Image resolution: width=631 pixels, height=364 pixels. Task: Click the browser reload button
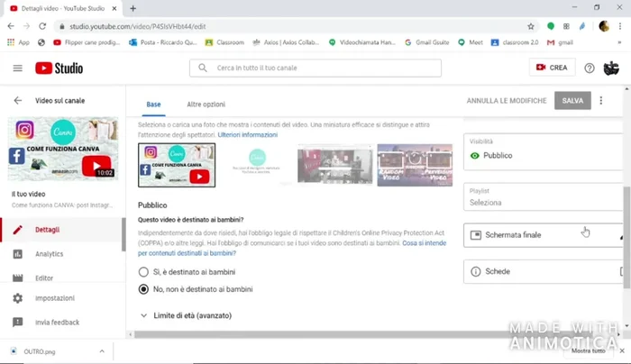click(x=42, y=26)
